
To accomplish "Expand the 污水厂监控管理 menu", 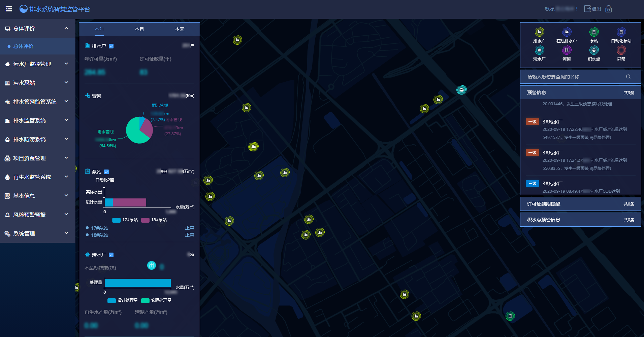I will (37, 64).
